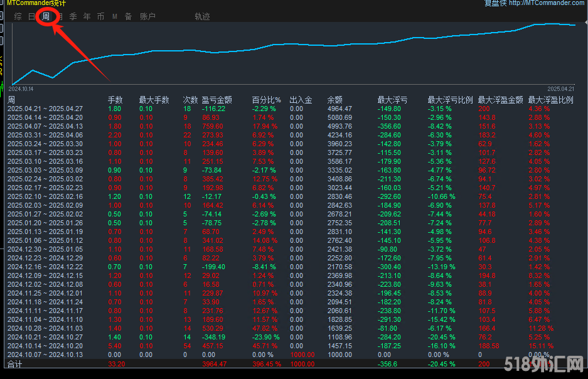Select the 2024.10.14 ~ 2024.10.20 week row

pyautogui.click(x=45, y=346)
